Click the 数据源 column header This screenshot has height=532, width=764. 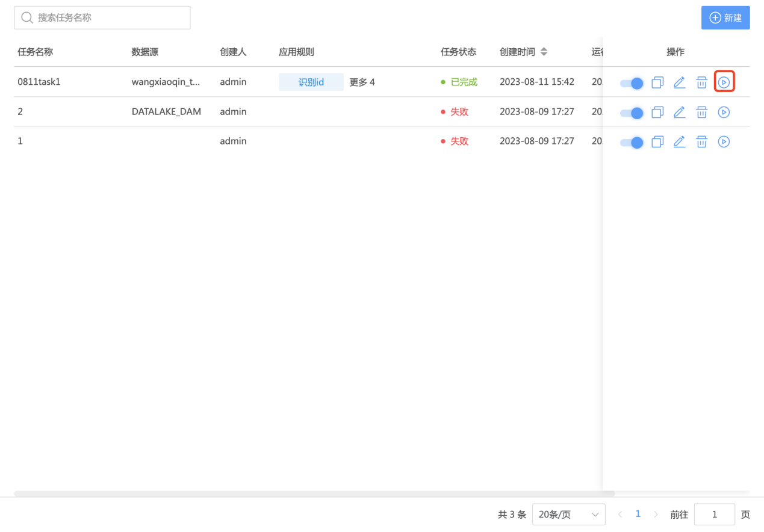145,52
